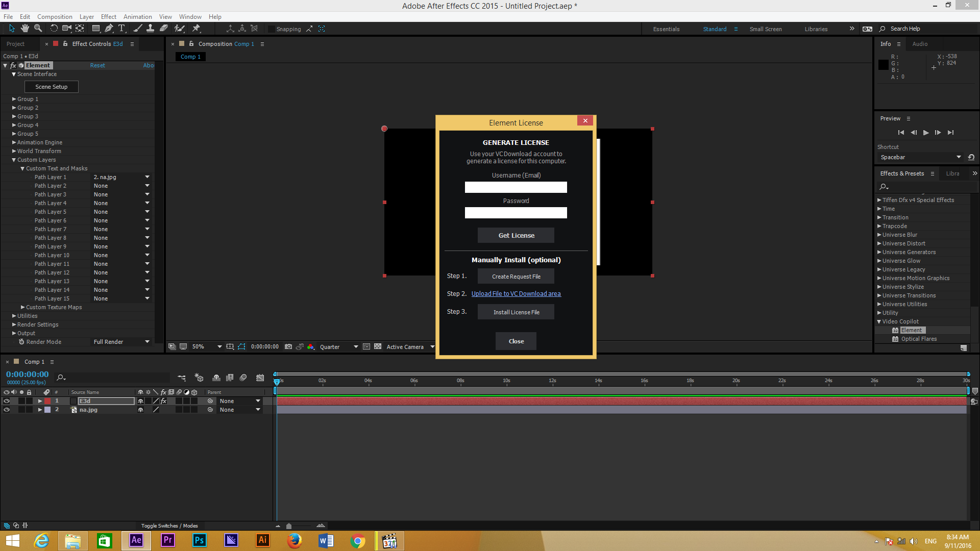Image resolution: width=980 pixels, height=551 pixels.
Task: Click the Create Request File button
Action: click(516, 277)
